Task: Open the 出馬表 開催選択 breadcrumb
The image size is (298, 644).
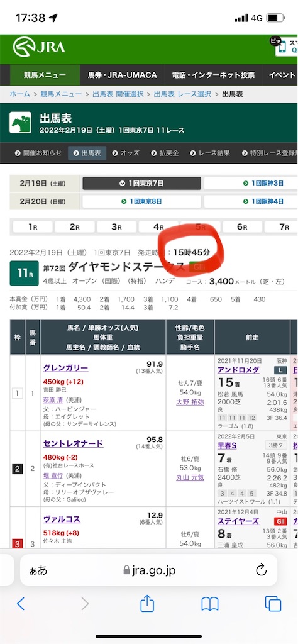Action: click(118, 94)
